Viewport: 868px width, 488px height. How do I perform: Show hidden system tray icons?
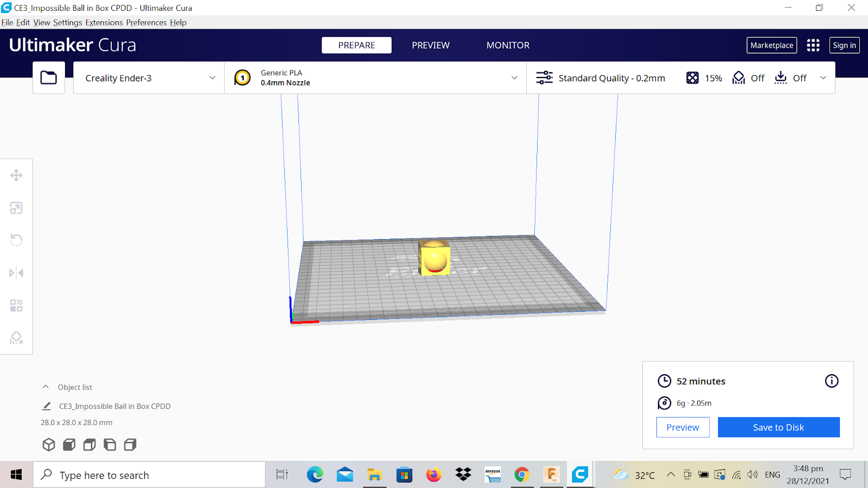671,474
